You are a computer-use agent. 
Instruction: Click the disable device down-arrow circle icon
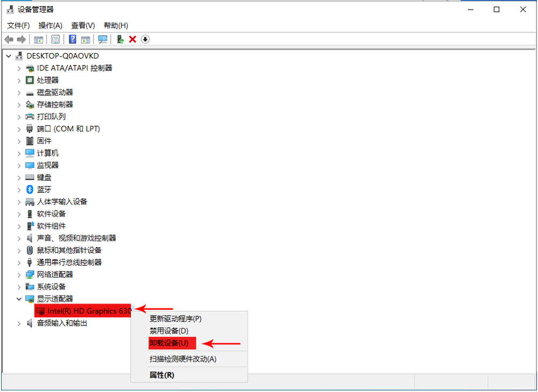click(x=145, y=39)
